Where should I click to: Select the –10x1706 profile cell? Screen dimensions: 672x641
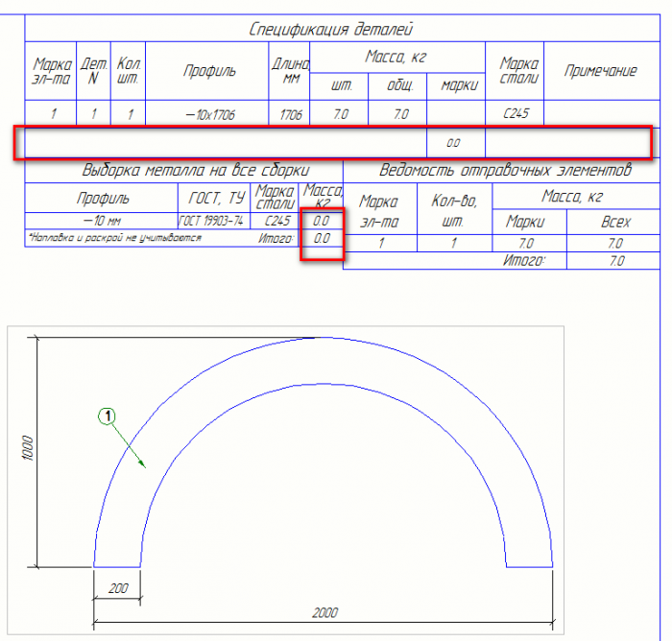[x=210, y=114]
